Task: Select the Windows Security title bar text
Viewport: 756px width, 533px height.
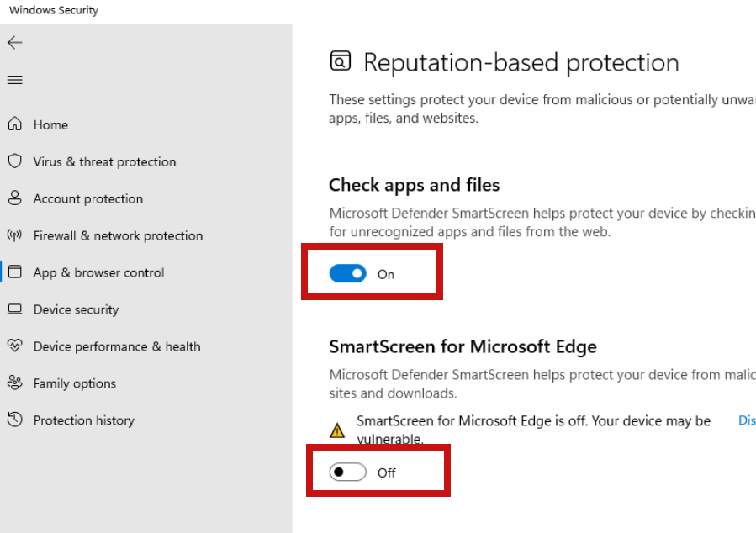Action: 52,10
